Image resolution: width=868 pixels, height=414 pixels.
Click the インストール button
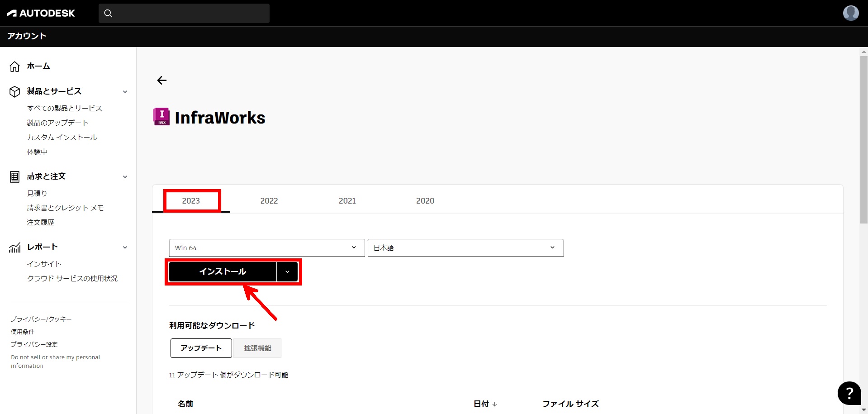223,271
